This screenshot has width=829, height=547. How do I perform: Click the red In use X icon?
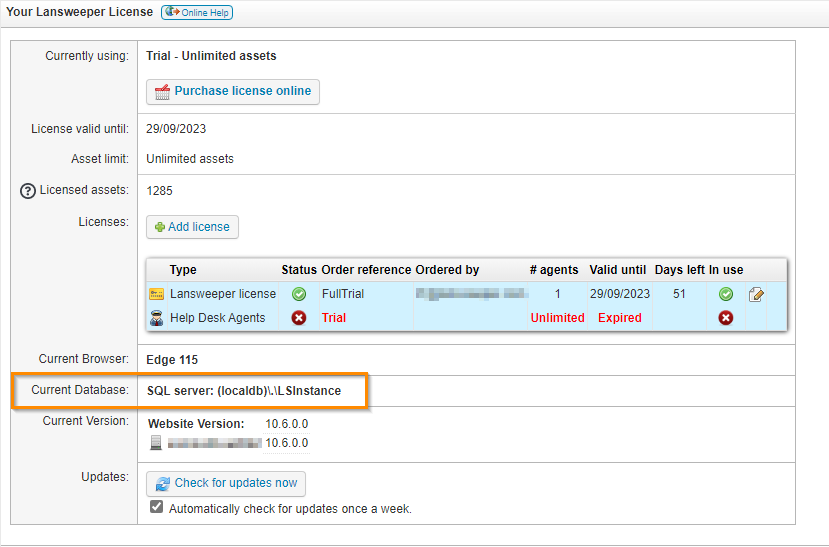tap(726, 318)
